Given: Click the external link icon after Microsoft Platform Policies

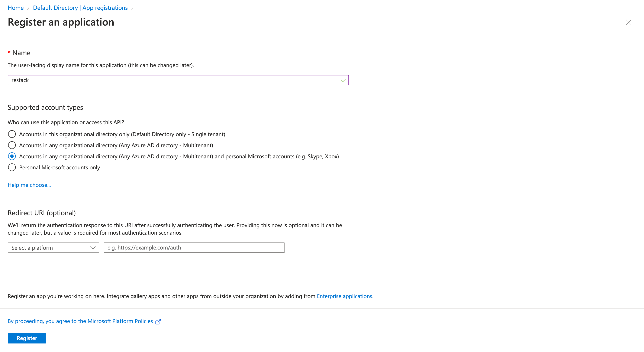Looking at the screenshot, I should 158,322.
